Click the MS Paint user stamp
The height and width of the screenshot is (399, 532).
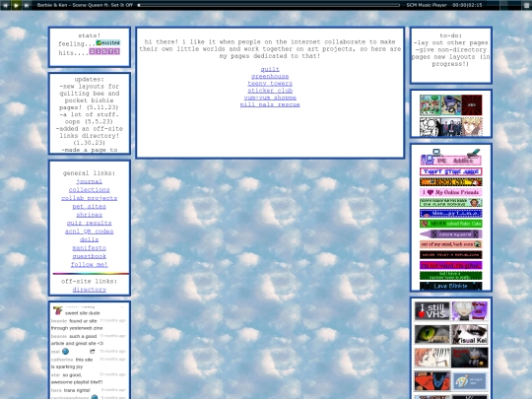coord(470,380)
